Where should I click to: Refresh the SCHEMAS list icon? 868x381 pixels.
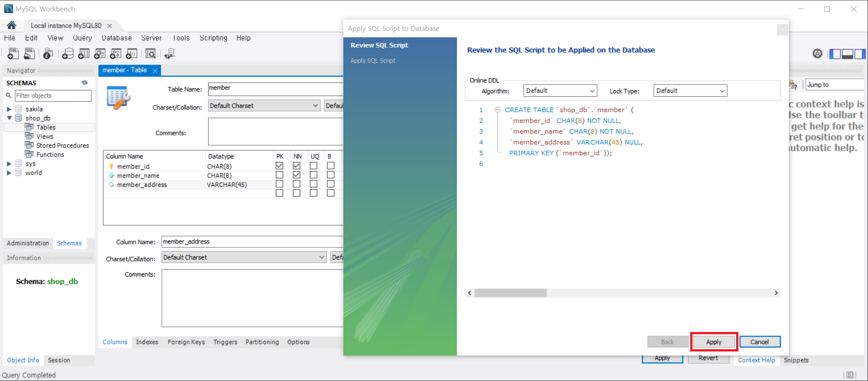(x=85, y=83)
